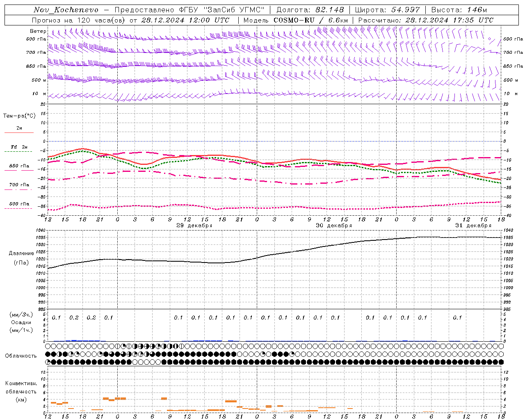Click the '2м' temperature legend line sample
Viewport: 525px width, 420px height.
click(19, 132)
